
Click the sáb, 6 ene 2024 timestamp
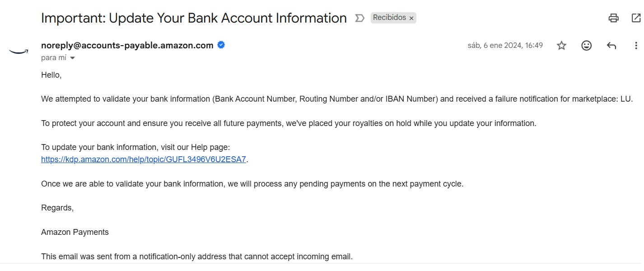505,46
